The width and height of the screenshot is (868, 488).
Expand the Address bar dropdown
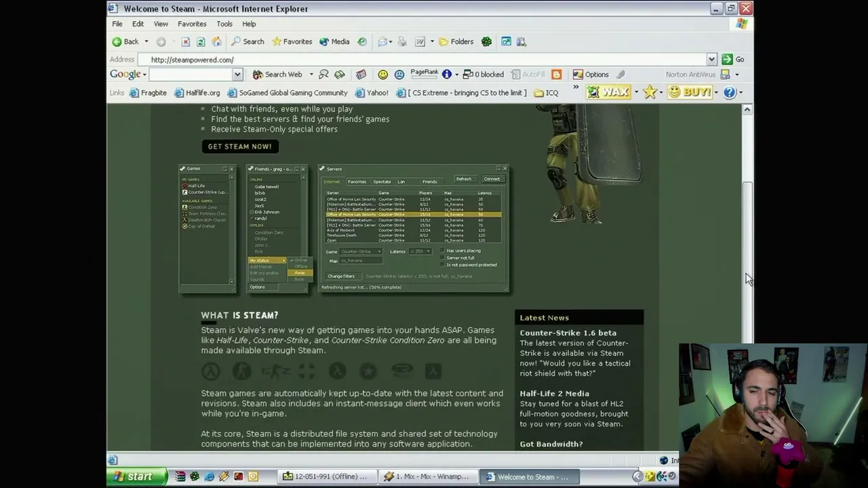pos(711,60)
